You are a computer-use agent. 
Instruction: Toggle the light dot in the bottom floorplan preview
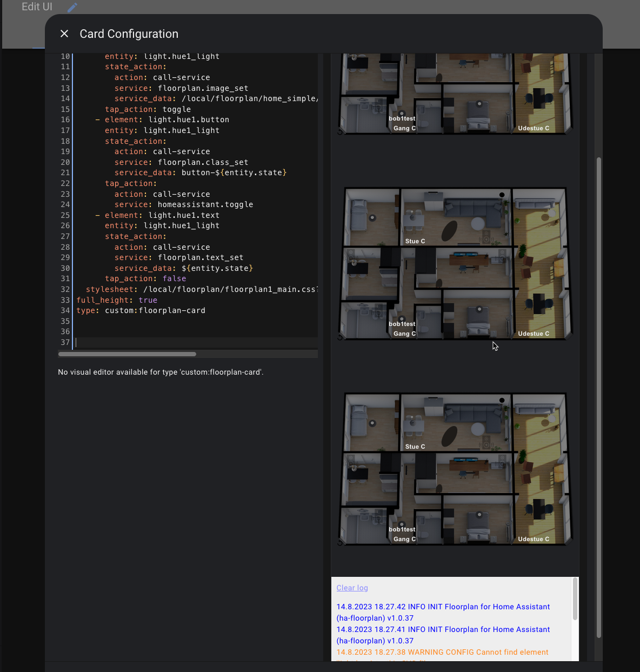[x=402, y=524]
